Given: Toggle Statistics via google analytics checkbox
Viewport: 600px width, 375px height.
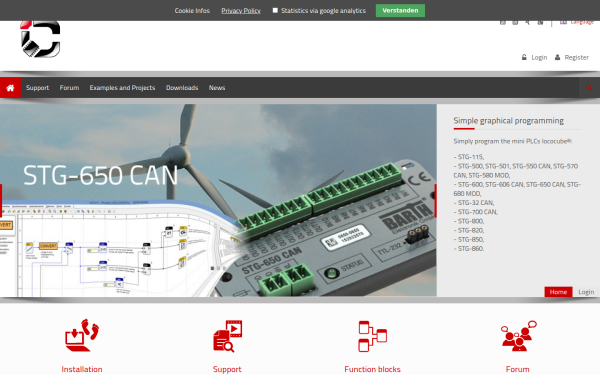Looking at the screenshot, I should pyautogui.click(x=275, y=10).
